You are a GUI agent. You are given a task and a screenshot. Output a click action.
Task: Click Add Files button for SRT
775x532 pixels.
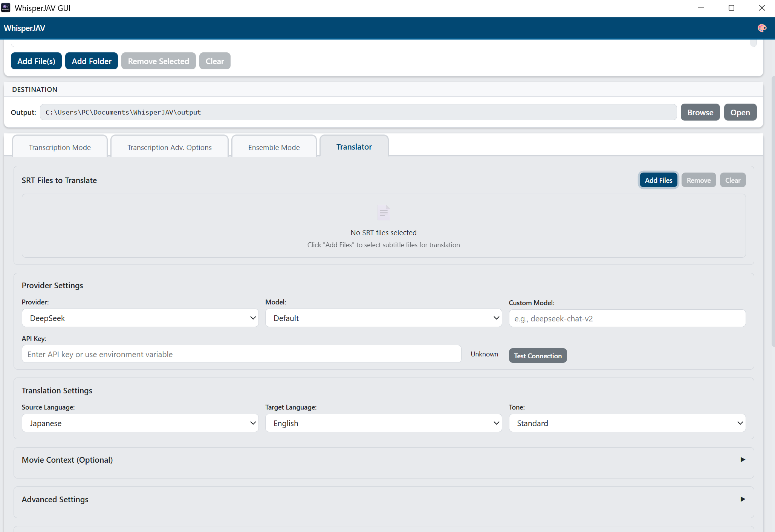(658, 180)
